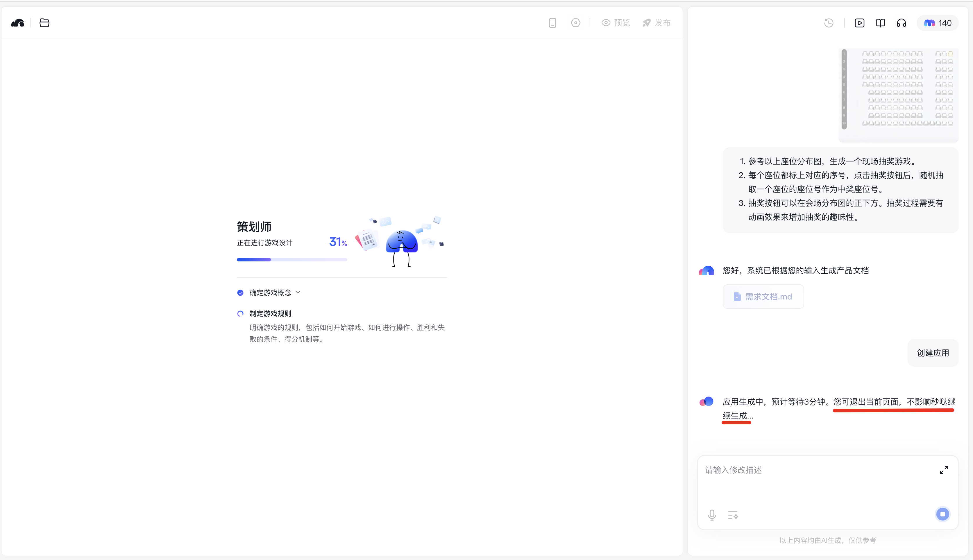The width and height of the screenshot is (973, 560).
Task: Click the 发布 publish button
Action: point(656,23)
